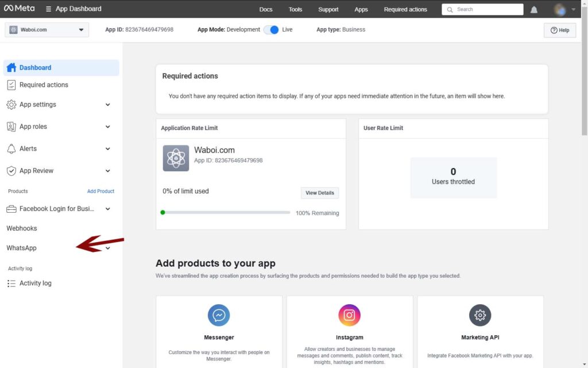Screen dimensions: 588x368
Task: Open notifications bell icon
Action: [x=533, y=9]
